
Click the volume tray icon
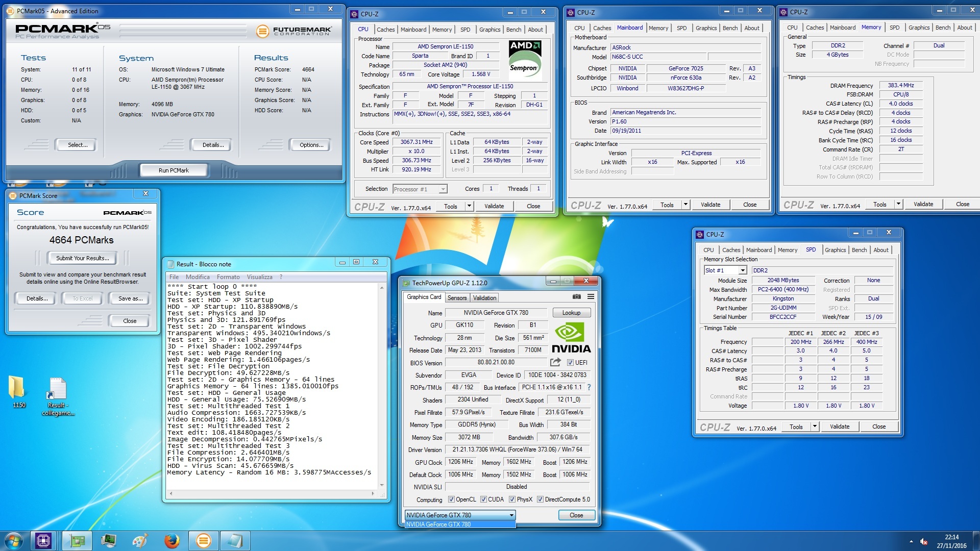(x=923, y=541)
